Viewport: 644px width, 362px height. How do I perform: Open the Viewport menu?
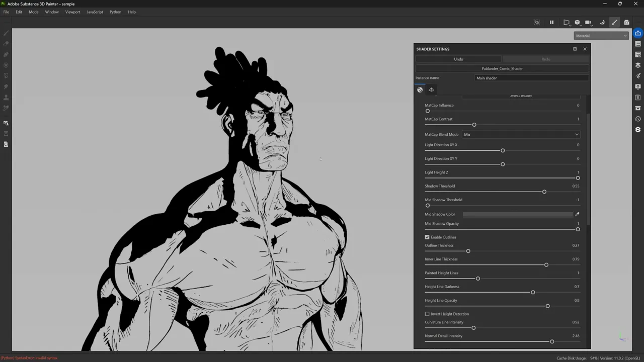pos(72,12)
